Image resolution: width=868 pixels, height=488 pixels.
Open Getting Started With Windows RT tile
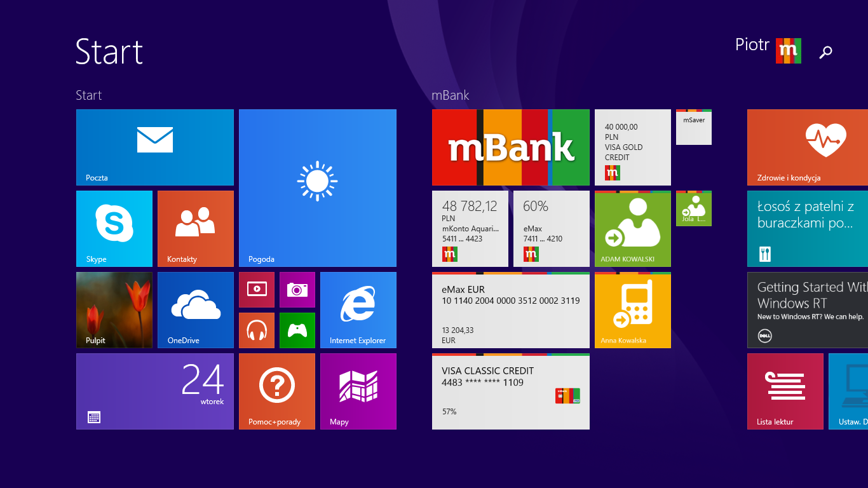coord(808,310)
